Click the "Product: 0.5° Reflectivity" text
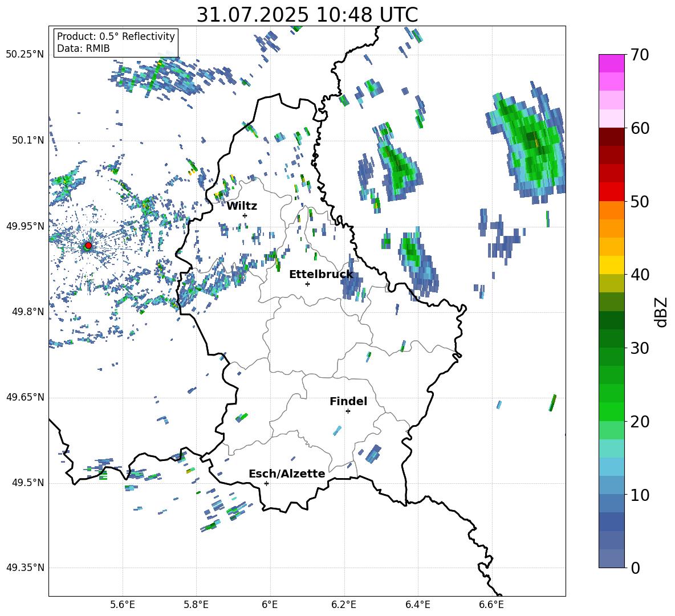This screenshot has width=675, height=616. [x=116, y=36]
